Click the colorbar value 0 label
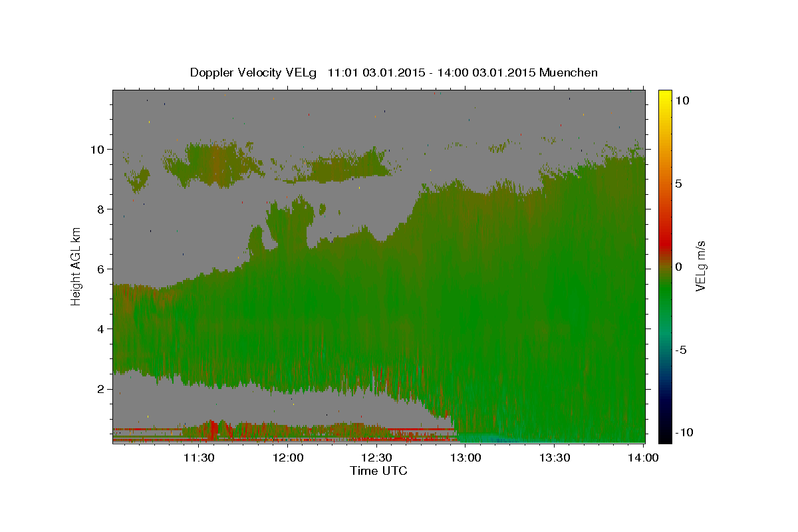The width and height of the screenshot is (798, 532). (679, 266)
